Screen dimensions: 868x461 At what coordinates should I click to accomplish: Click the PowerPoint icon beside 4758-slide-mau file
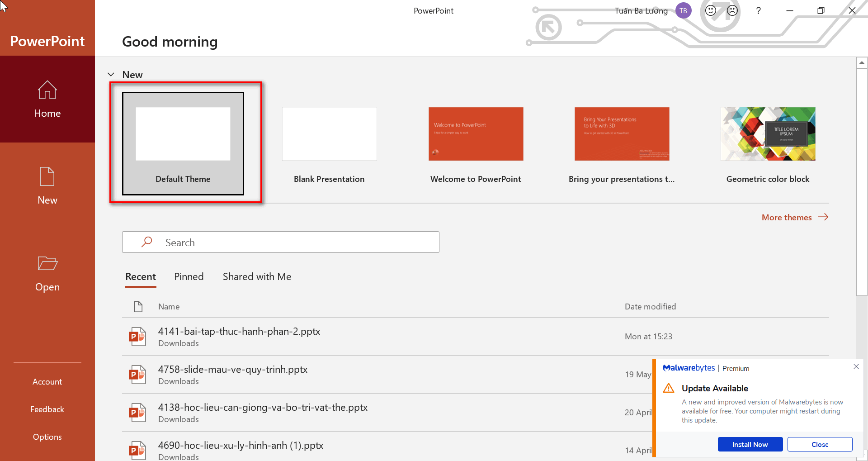pos(137,375)
